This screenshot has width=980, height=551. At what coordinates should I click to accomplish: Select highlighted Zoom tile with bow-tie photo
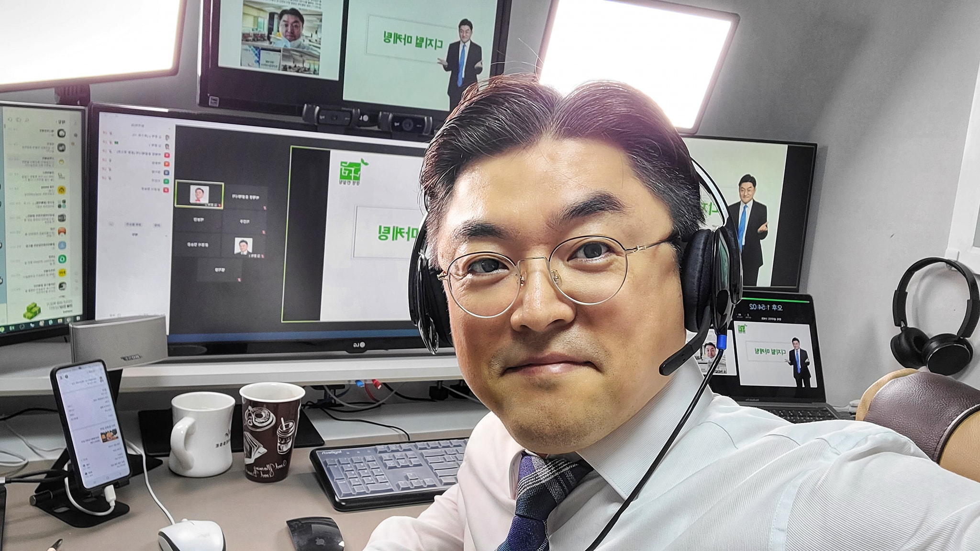click(x=199, y=194)
